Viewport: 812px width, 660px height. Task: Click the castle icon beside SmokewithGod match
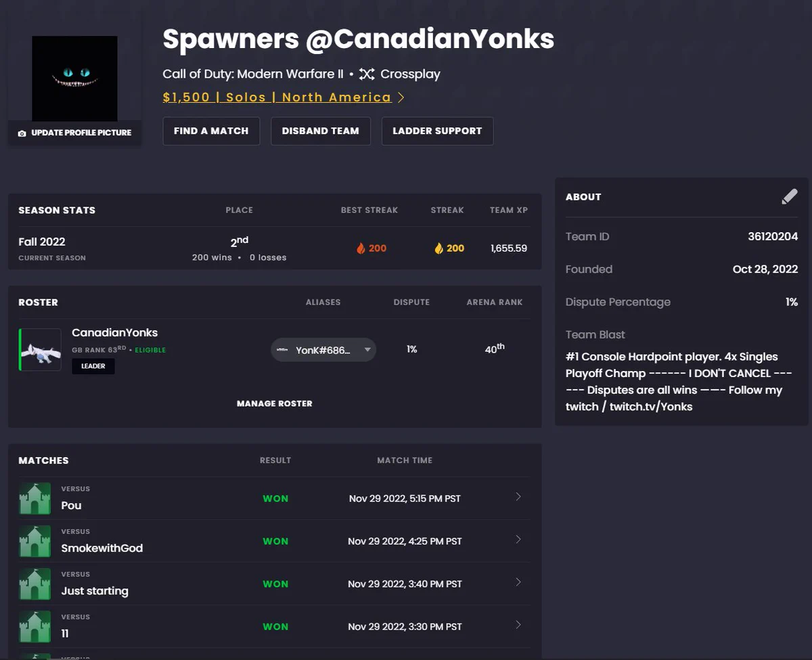click(35, 541)
